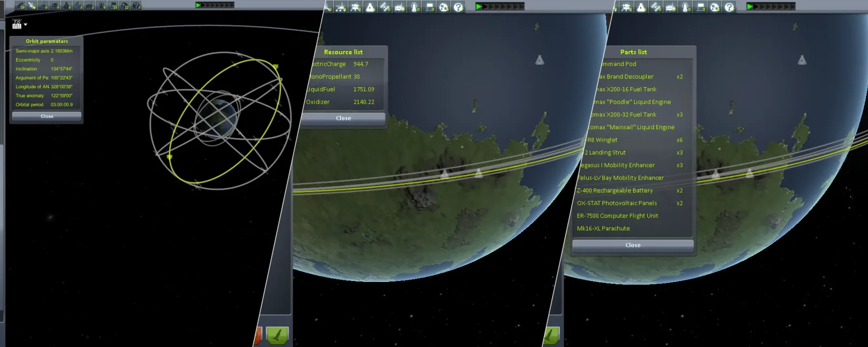
Task: Click the space objects icon in the Resource list view
Action: pos(444,7)
